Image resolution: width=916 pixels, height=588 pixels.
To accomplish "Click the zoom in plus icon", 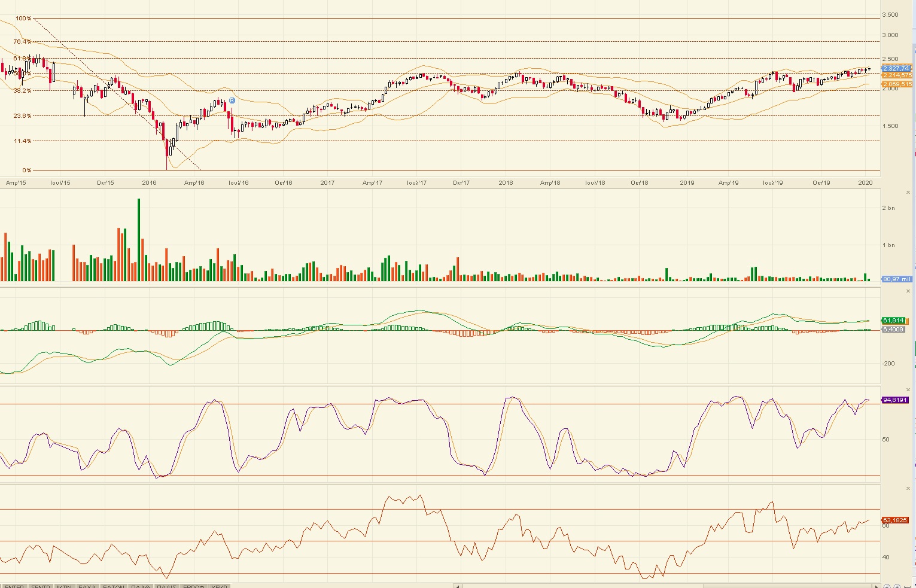I will (x=897, y=586).
